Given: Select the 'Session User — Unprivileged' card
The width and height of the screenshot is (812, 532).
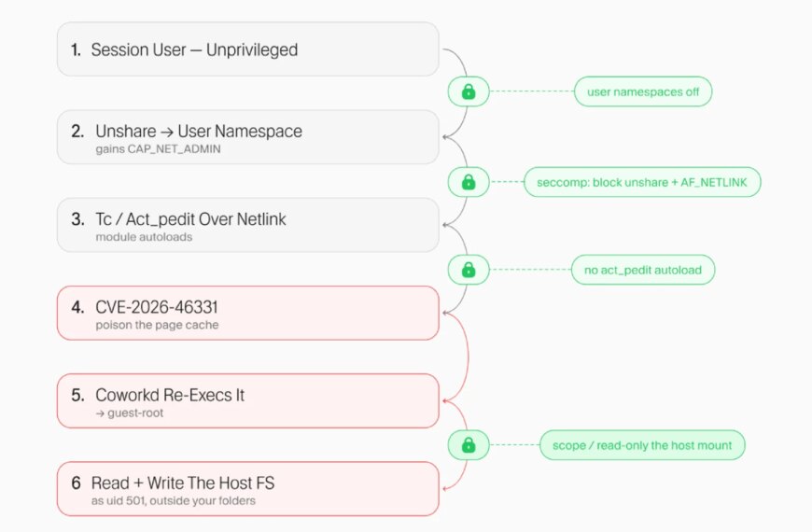Looking at the screenshot, I should 248,49.
